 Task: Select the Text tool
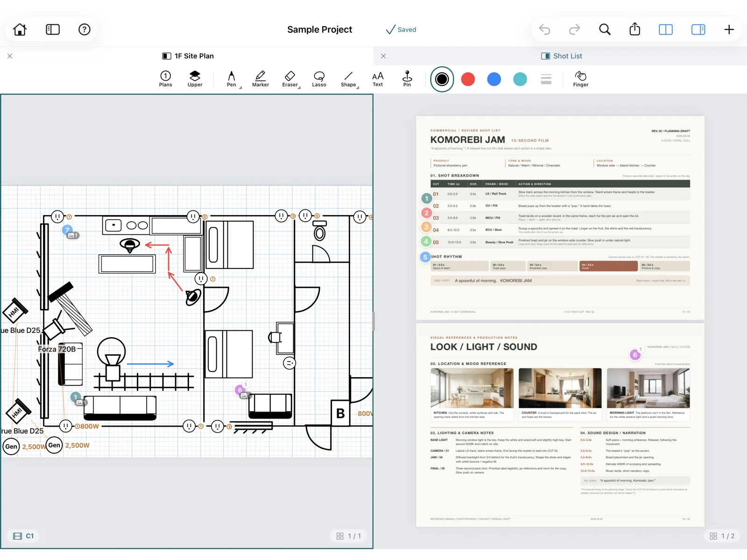point(378,79)
